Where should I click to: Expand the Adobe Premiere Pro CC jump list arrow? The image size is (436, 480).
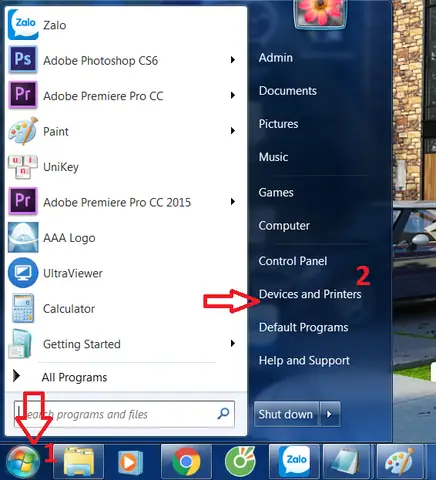[233, 95]
